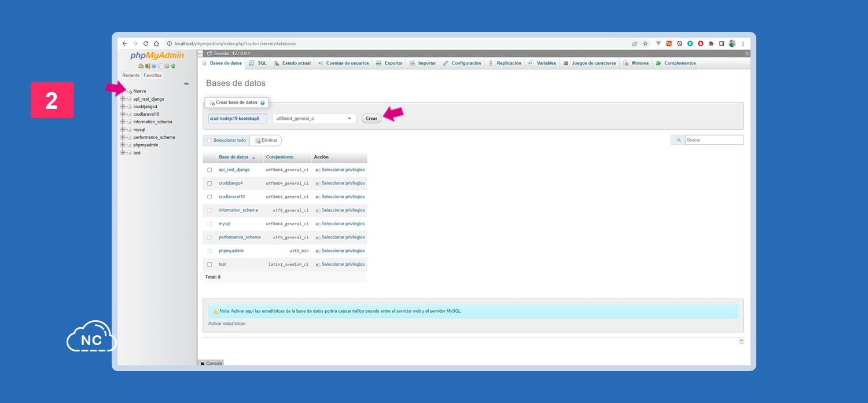The width and height of the screenshot is (868, 403).
Task: Click the database name input field
Action: (x=238, y=119)
